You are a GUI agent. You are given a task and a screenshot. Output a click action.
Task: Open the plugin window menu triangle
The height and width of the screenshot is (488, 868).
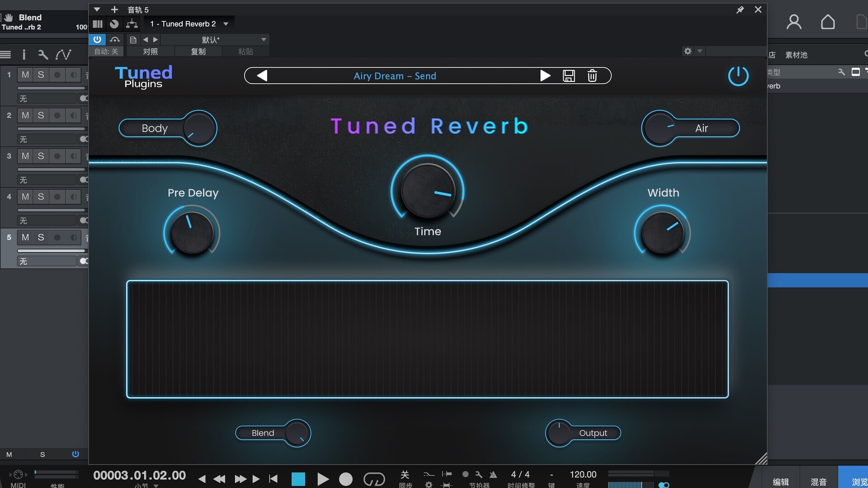[97, 9]
